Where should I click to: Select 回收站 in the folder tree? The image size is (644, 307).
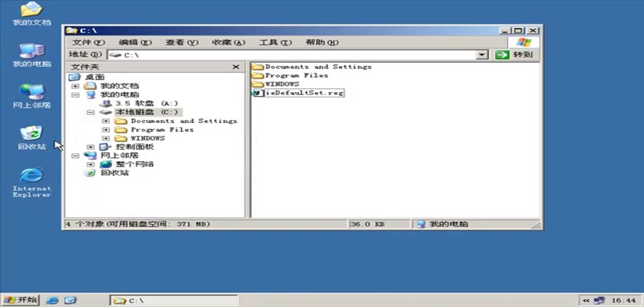115,173
